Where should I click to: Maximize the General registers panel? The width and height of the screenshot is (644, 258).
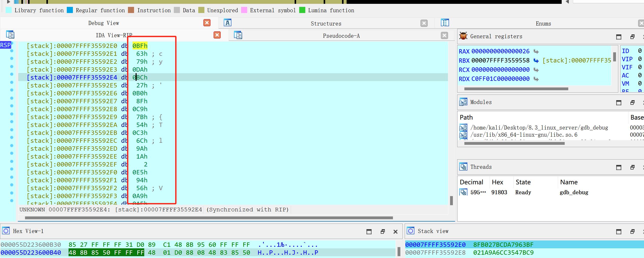619,37
